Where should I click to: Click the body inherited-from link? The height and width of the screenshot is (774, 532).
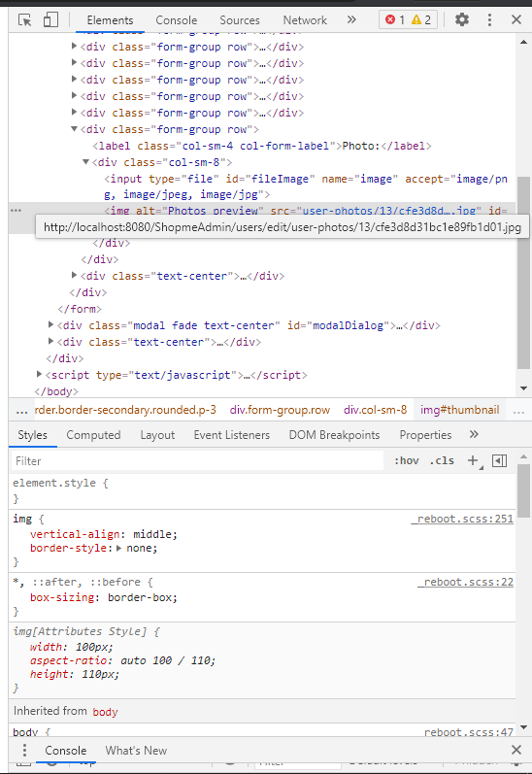click(x=105, y=712)
